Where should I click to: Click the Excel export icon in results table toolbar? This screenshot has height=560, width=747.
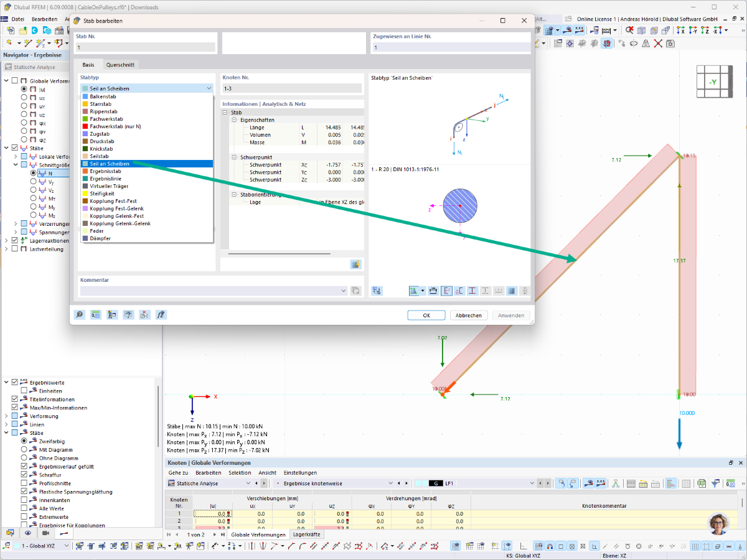pyautogui.click(x=702, y=483)
